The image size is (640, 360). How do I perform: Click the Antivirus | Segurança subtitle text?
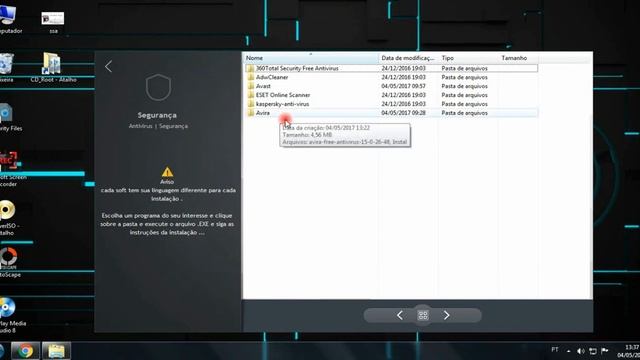coord(158,126)
